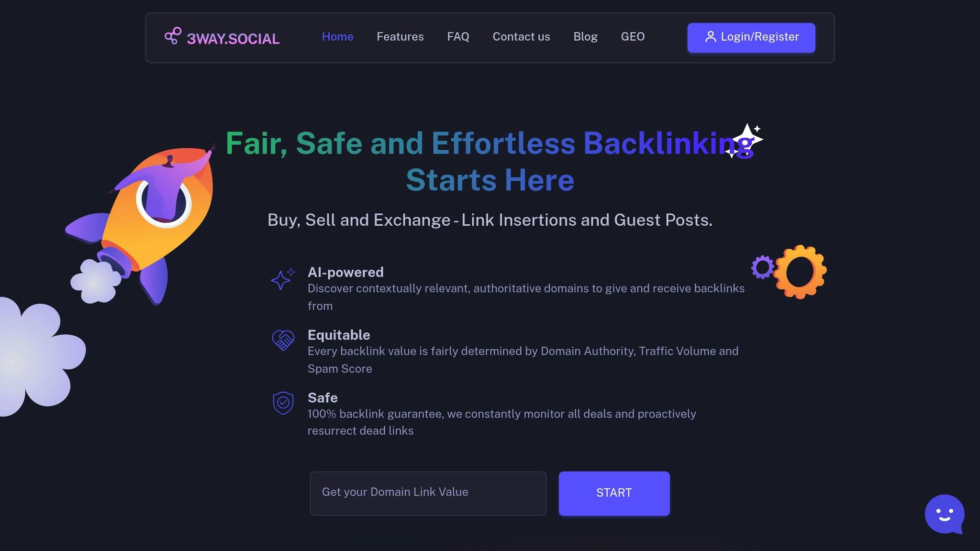Go to the Home nav item
Viewport: 980px width, 551px height.
(337, 37)
